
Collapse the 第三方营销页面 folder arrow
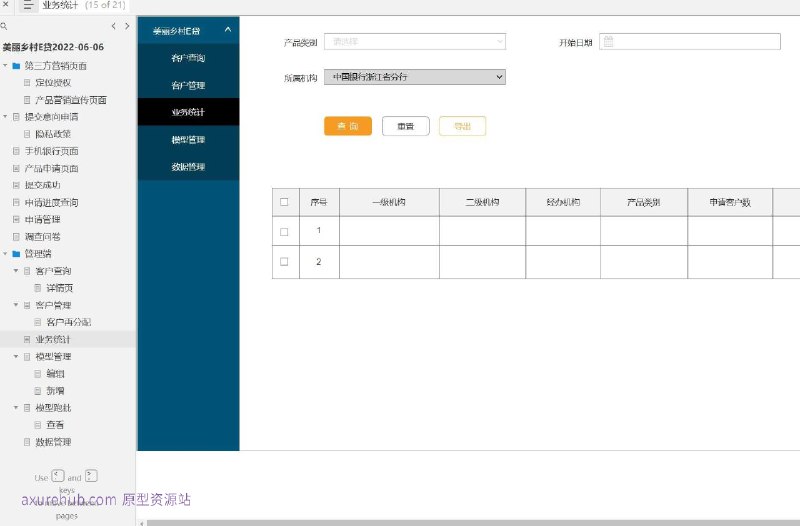tap(5, 65)
